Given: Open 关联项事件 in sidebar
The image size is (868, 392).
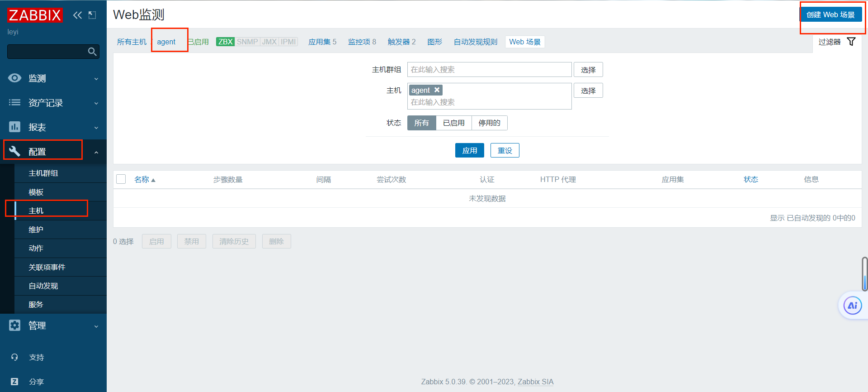Looking at the screenshot, I should click(x=61, y=267).
